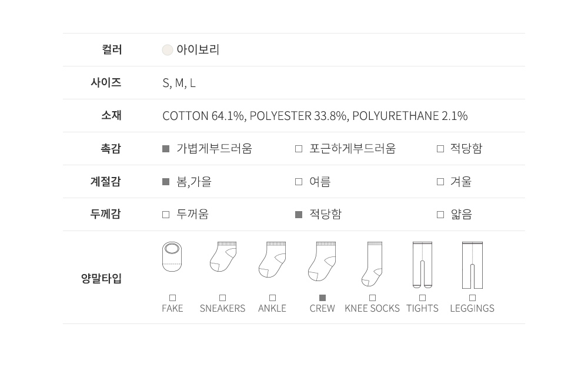This screenshot has width=588, height=384.
Task: Check the 겨울 season checkbox
Action: coord(440,182)
